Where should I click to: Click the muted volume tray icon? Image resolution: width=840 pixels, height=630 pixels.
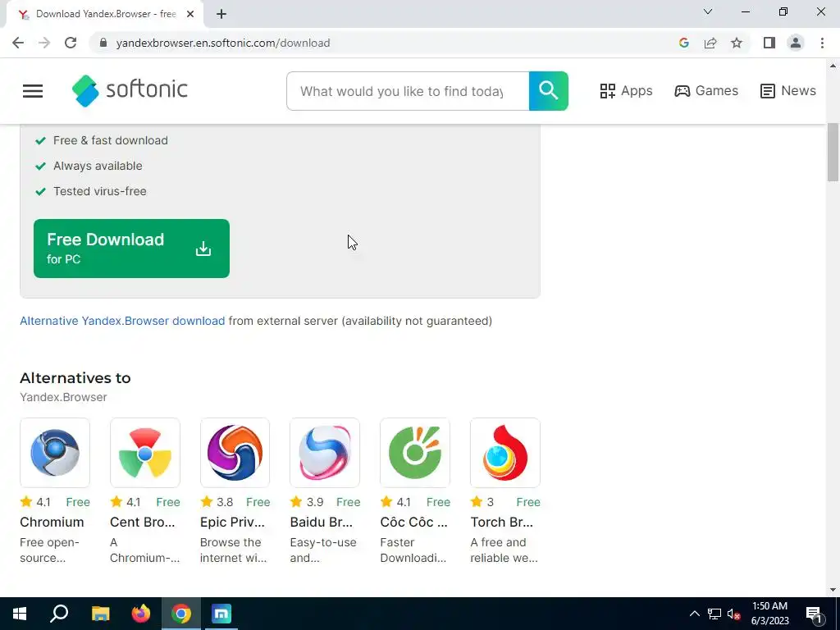(734, 614)
